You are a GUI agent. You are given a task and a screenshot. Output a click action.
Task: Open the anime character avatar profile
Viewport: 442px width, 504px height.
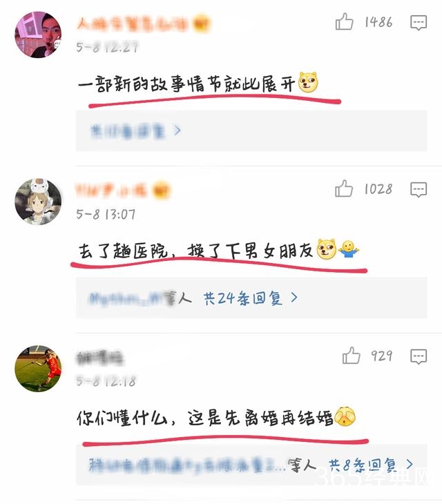38,202
